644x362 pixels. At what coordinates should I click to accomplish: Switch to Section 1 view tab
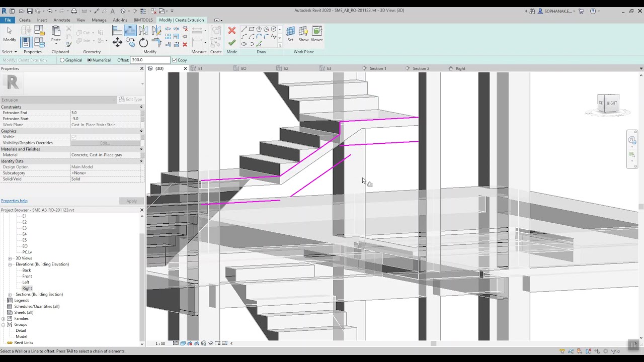pyautogui.click(x=378, y=68)
